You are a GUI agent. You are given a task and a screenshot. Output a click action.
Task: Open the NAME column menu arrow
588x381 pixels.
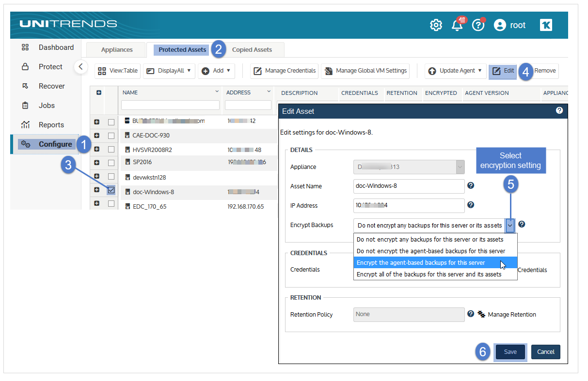coord(217,91)
